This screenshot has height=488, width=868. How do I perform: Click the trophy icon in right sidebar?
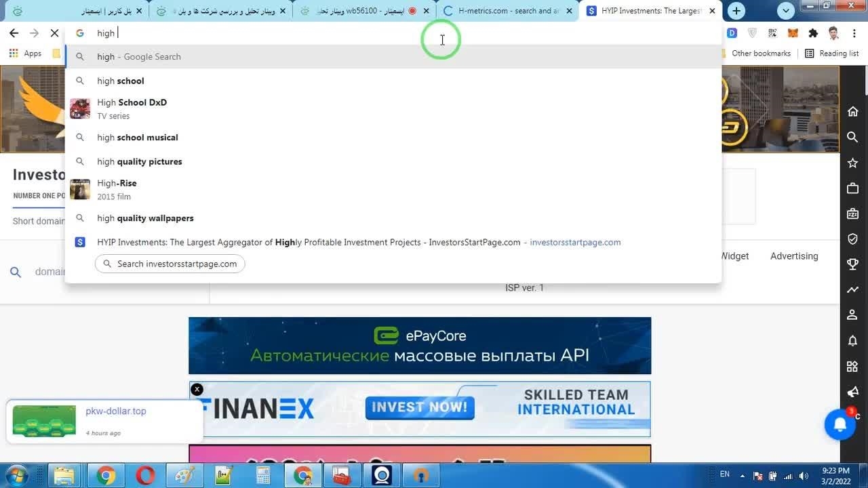(852, 264)
